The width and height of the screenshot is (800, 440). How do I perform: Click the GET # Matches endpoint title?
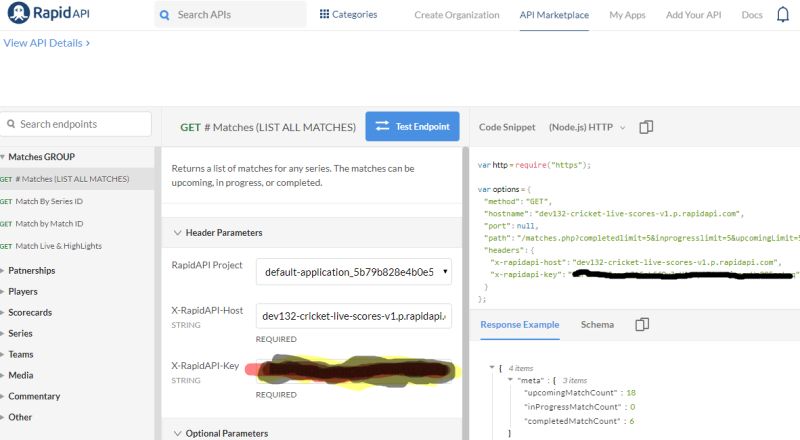click(268, 127)
